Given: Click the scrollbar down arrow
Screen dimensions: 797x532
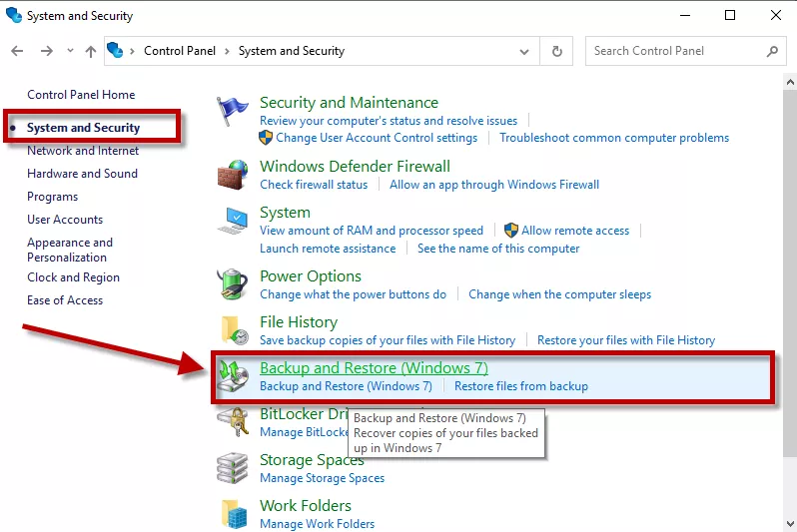Looking at the screenshot, I should 790,523.
